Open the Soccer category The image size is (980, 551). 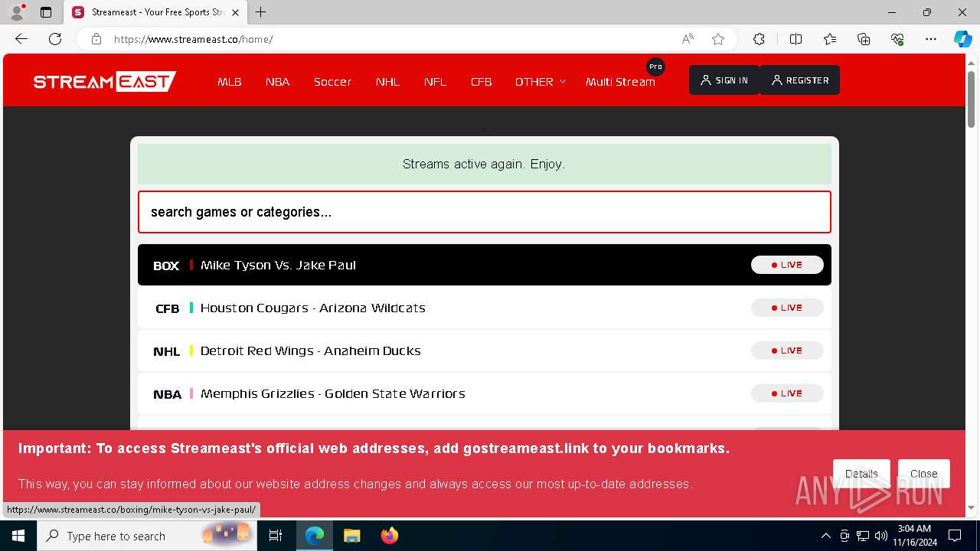pyautogui.click(x=332, y=81)
